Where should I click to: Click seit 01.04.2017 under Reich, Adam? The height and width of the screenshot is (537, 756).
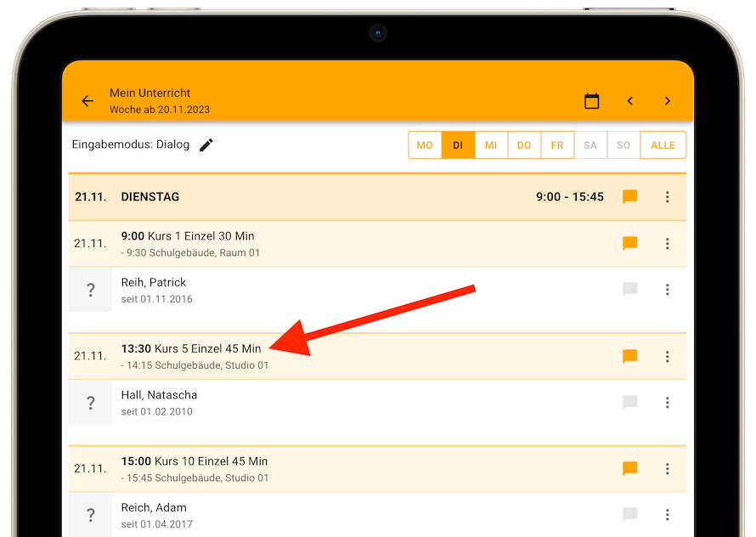156,524
